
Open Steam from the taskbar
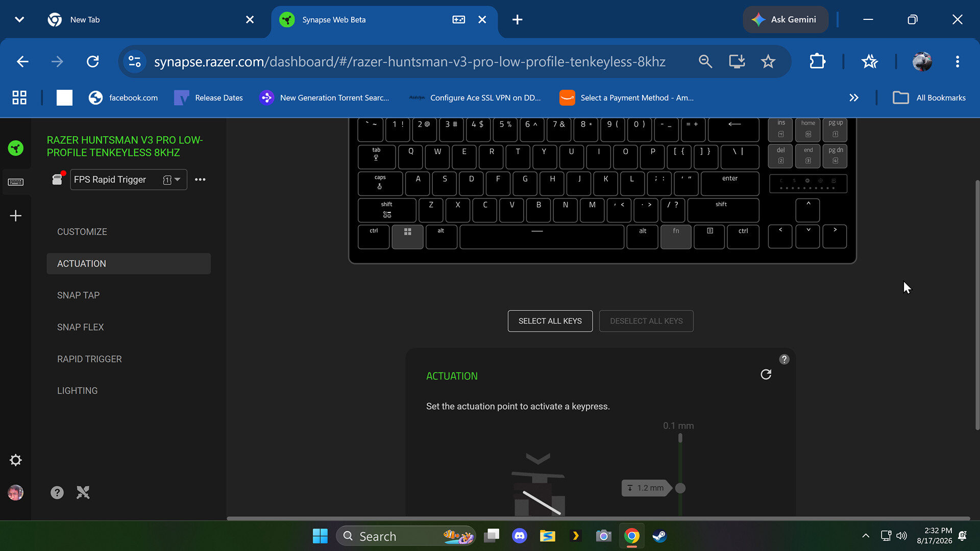click(x=659, y=536)
